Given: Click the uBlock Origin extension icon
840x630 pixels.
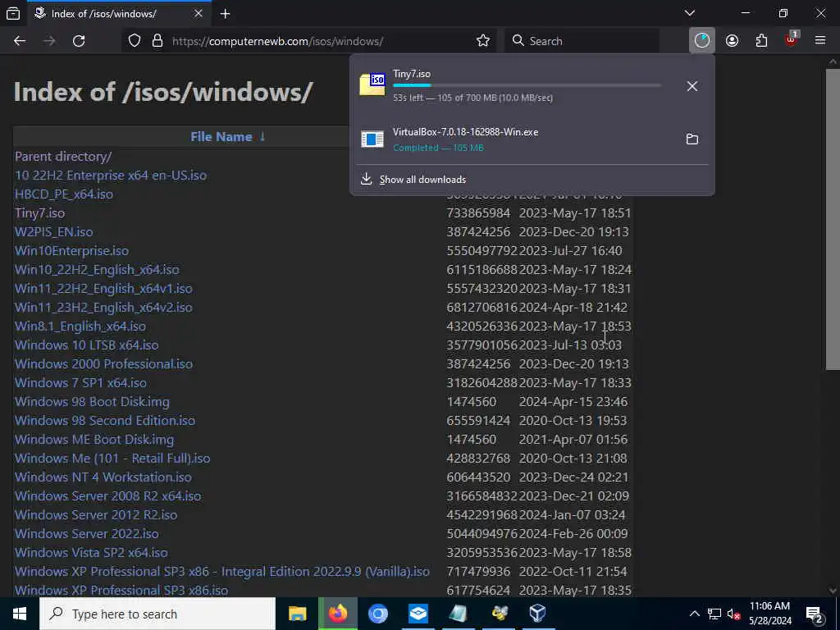Looking at the screenshot, I should pos(792,39).
